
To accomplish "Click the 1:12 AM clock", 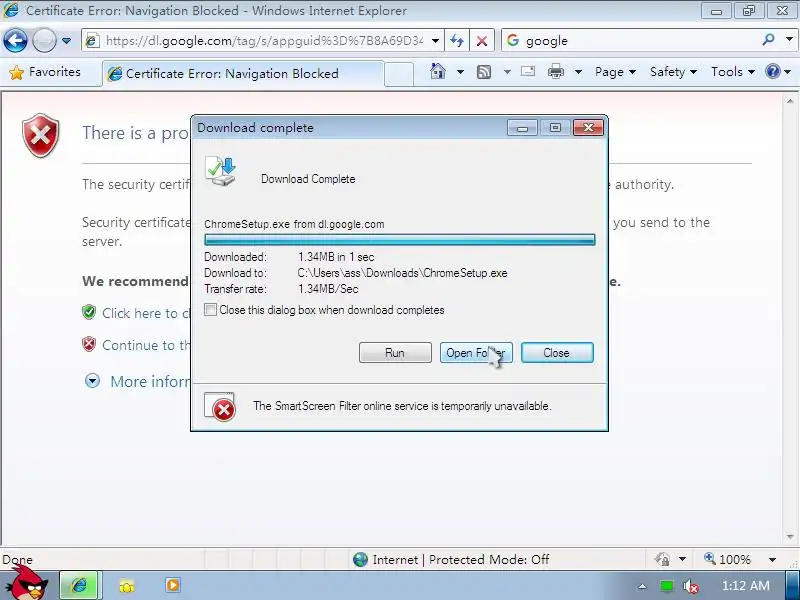I will pos(746,585).
